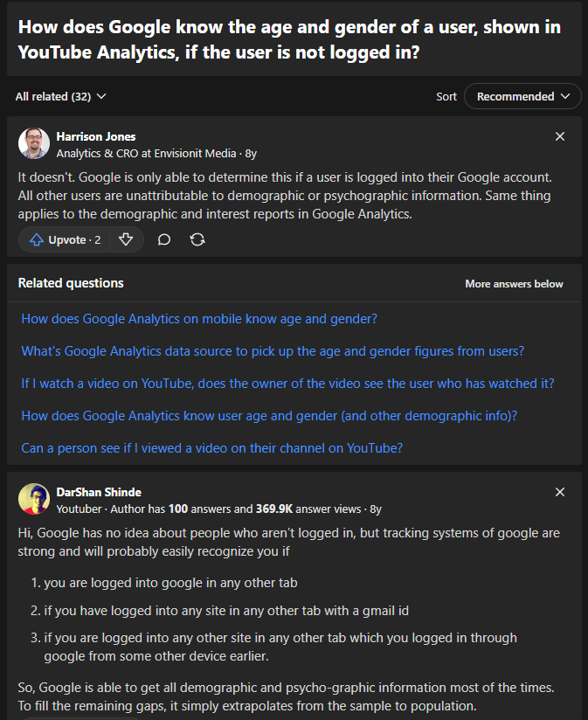This screenshot has width=588, height=720.
Task: Open 'How does Google Analytics know user age and gender' link
Action: tap(269, 416)
